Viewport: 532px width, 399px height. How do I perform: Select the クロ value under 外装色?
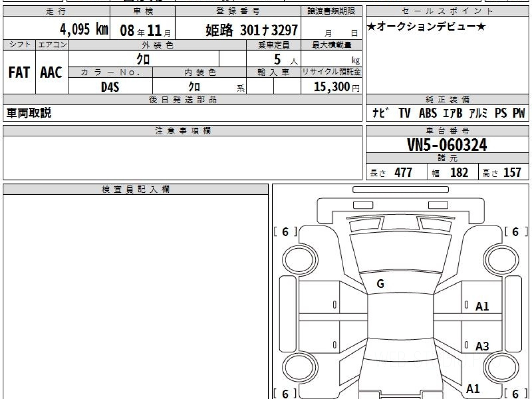coord(143,59)
